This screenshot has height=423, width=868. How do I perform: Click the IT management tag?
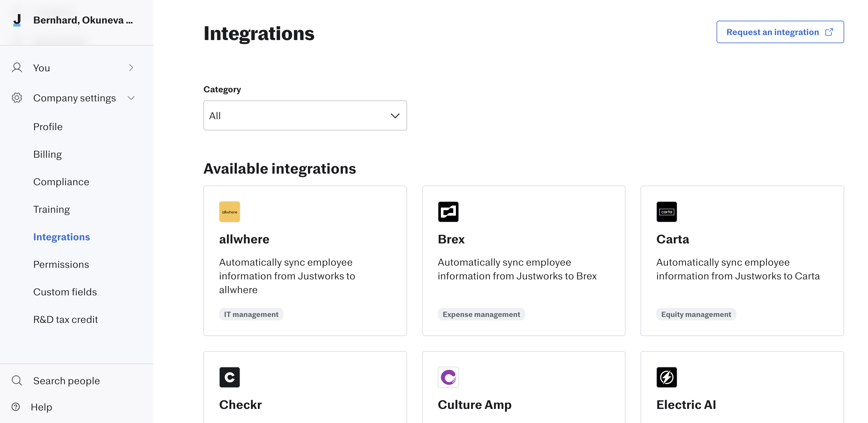[251, 314]
